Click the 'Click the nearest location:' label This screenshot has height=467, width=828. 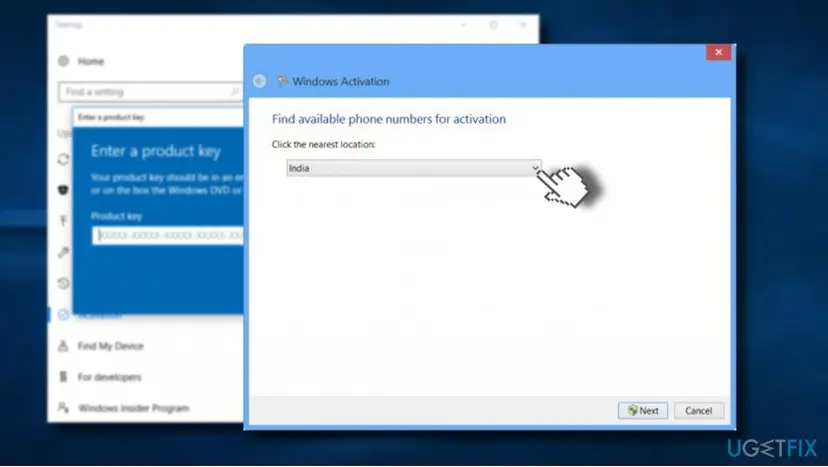(323, 144)
